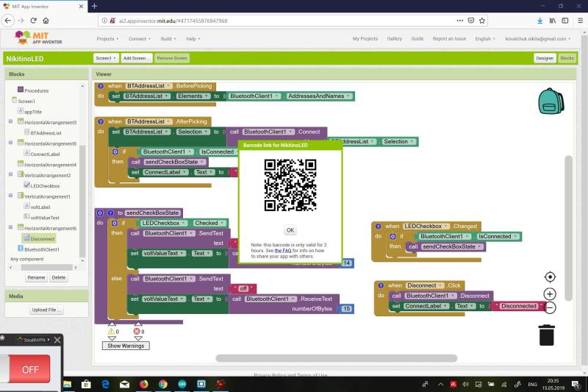This screenshot has height=392, width=588.
Task: Center the workspace with the target icon
Action: 550,277
